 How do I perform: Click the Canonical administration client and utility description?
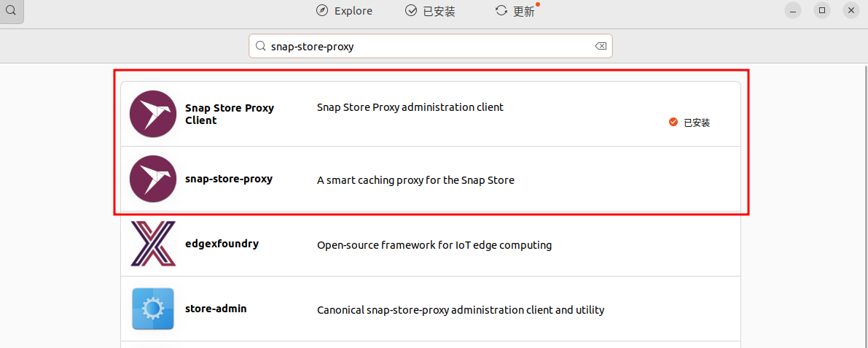coord(461,310)
